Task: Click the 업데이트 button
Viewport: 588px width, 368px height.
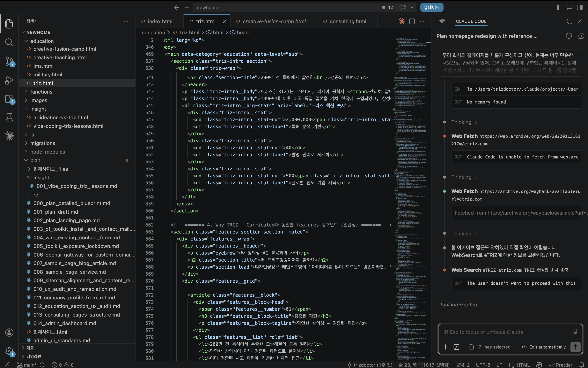Action: (432, 8)
